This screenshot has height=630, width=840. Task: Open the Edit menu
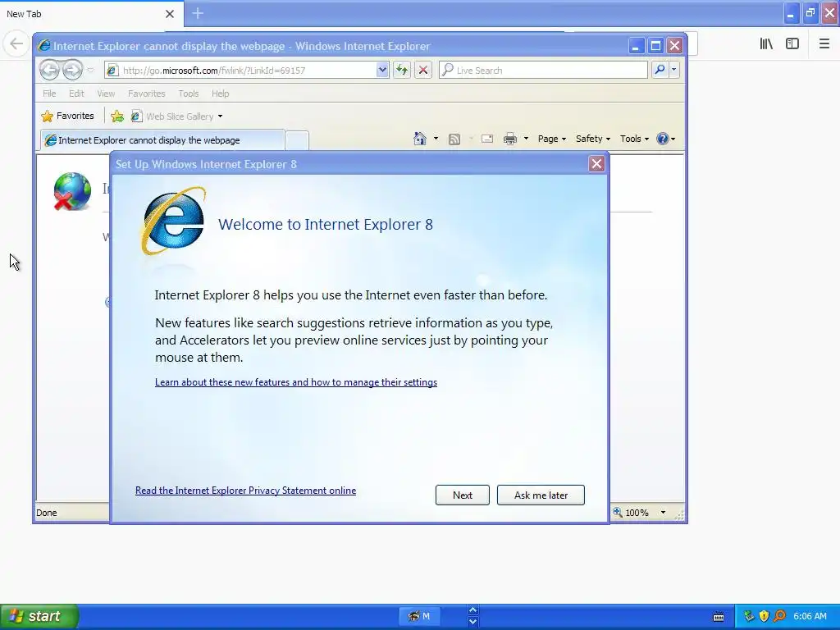point(76,94)
